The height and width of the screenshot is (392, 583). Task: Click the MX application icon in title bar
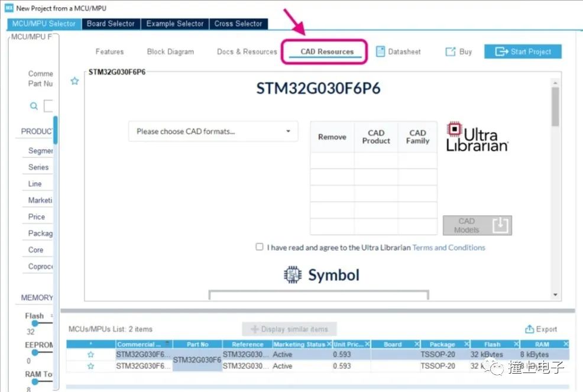9,8
